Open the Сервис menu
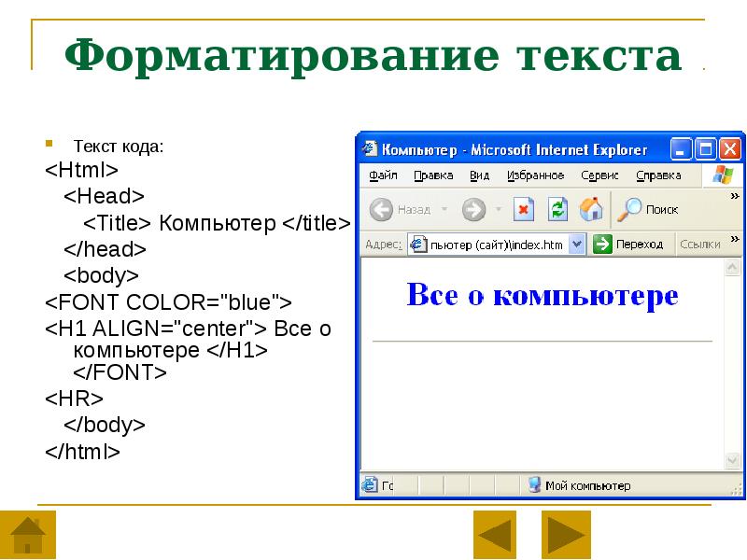 599,175
